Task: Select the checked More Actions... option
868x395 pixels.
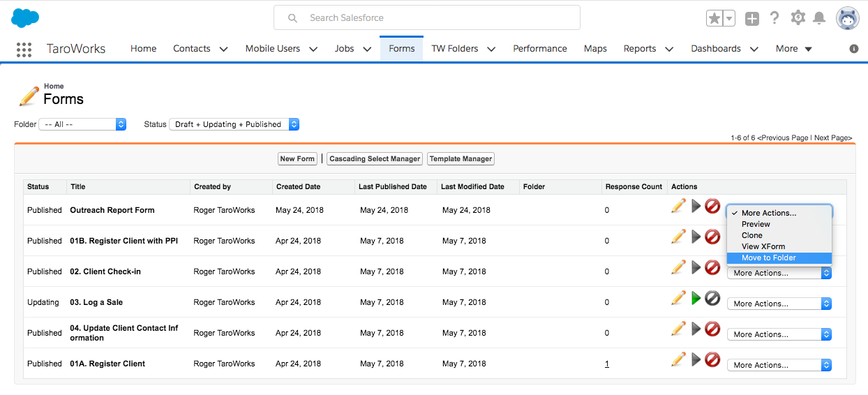Action: pos(779,213)
